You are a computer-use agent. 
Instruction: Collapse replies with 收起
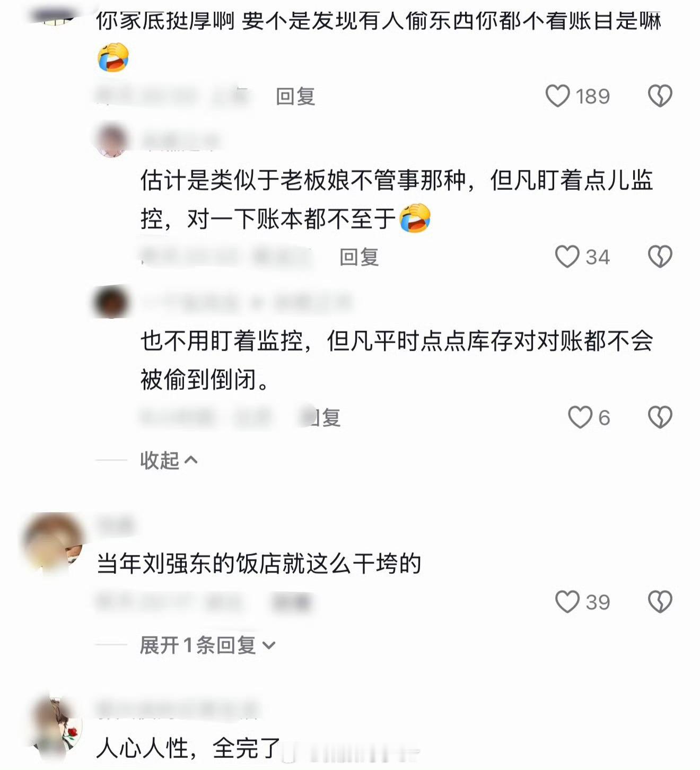(x=169, y=460)
